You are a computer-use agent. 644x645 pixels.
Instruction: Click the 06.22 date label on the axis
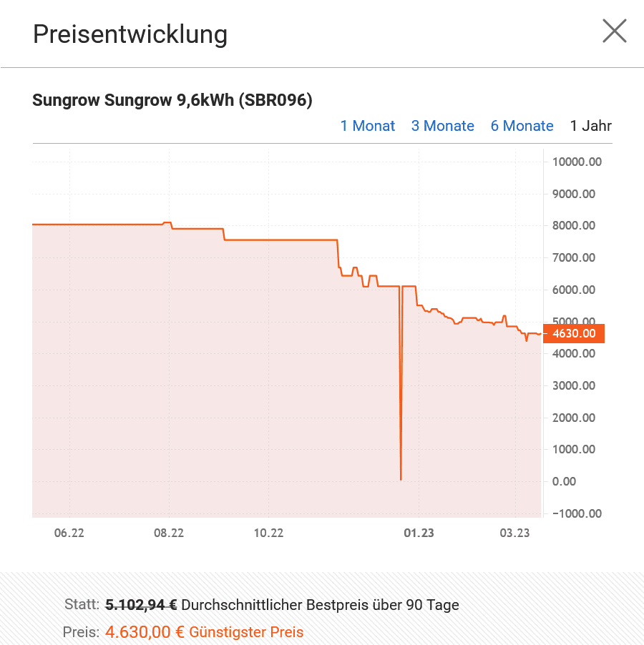pyautogui.click(x=69, y=533)
